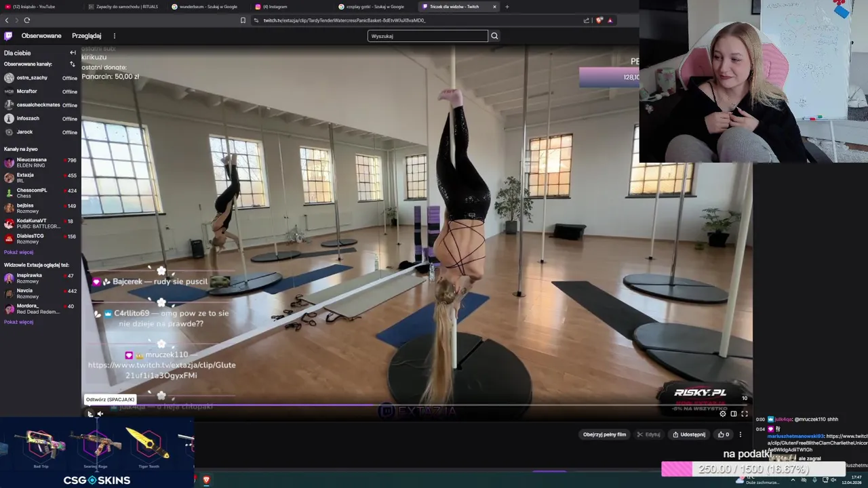868x488 pixels.
Task: Click ostre_szachy avatar icon
Action: [9, 78]
